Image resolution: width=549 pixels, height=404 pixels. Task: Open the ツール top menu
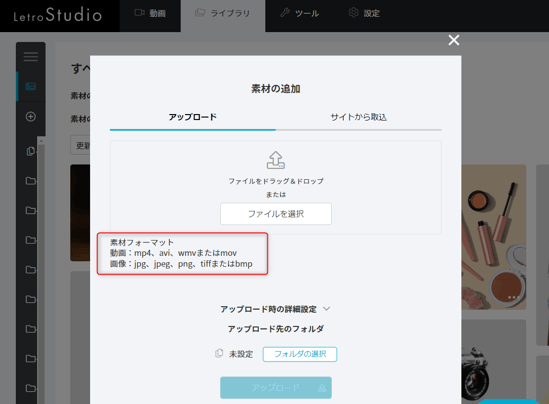(300, 13)
